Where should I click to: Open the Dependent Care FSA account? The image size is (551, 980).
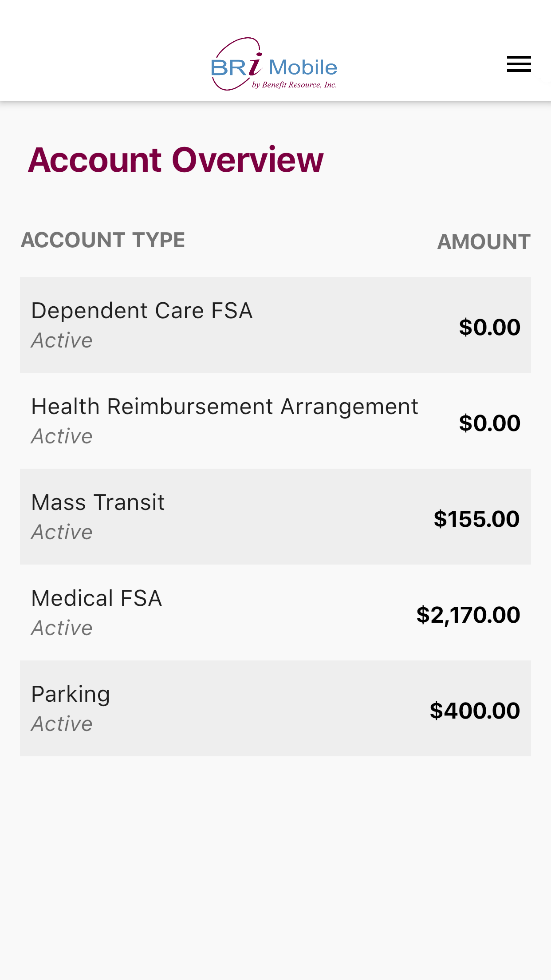142,311
